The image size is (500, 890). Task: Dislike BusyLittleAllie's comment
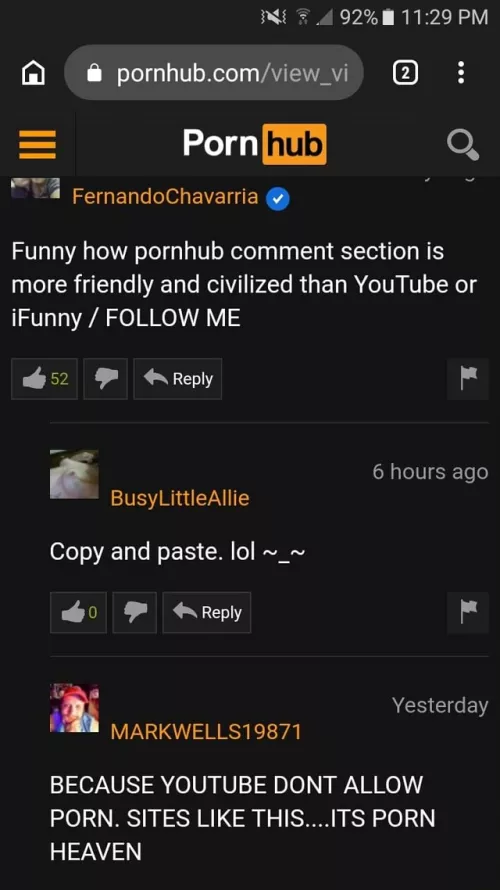coord(135,612)
